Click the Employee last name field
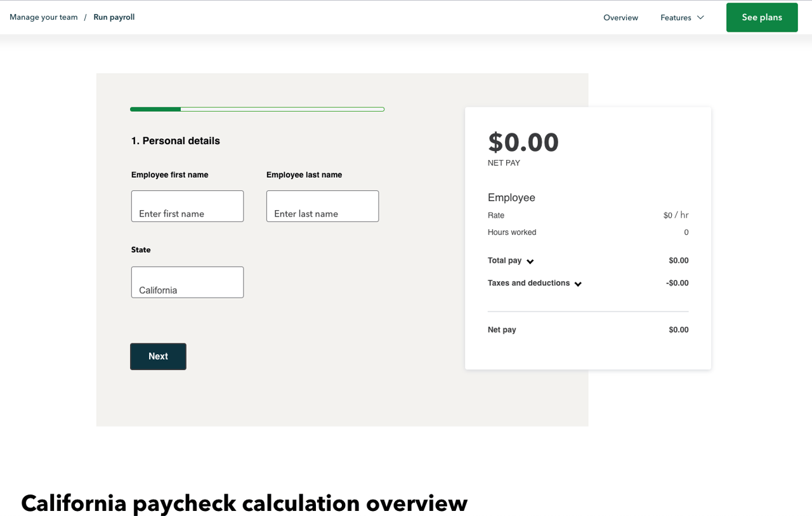This screenshot has width=812, height=516. (x=322, y=206)
